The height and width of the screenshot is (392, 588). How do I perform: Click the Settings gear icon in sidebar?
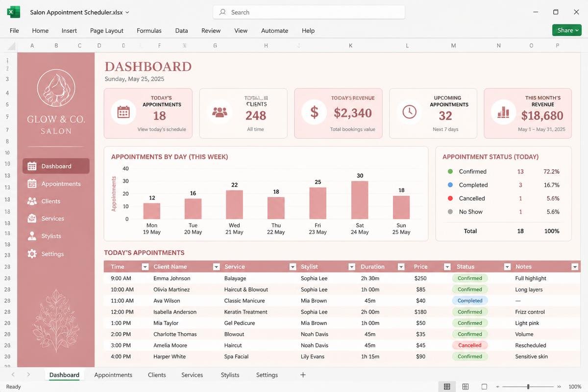32,254
